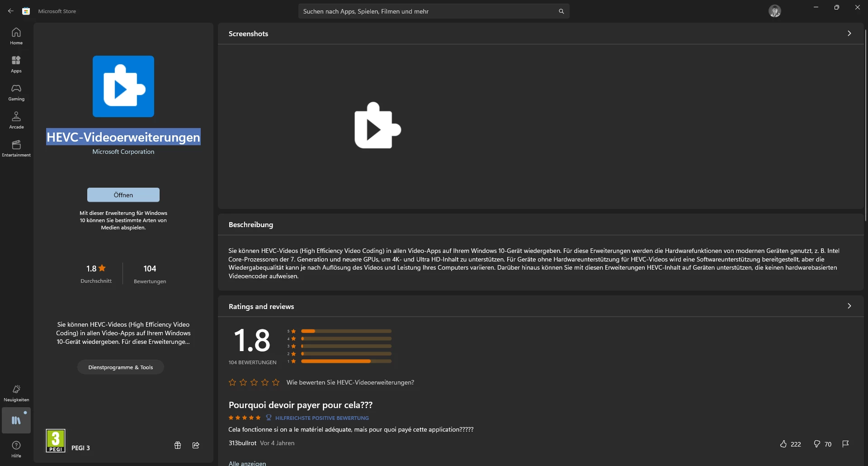868x466 pixels.
Task: Open the Library icon in sidebar
Action: tap(16, 420)
